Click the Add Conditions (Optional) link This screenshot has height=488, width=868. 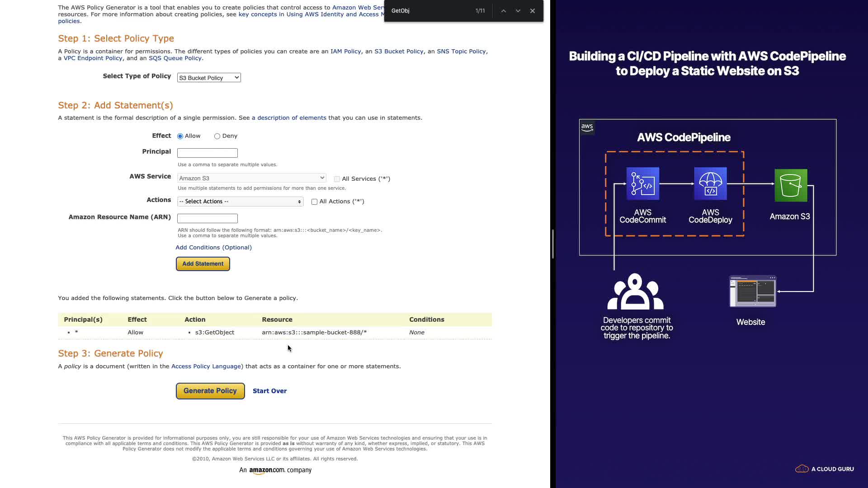[x=213, y=248]
